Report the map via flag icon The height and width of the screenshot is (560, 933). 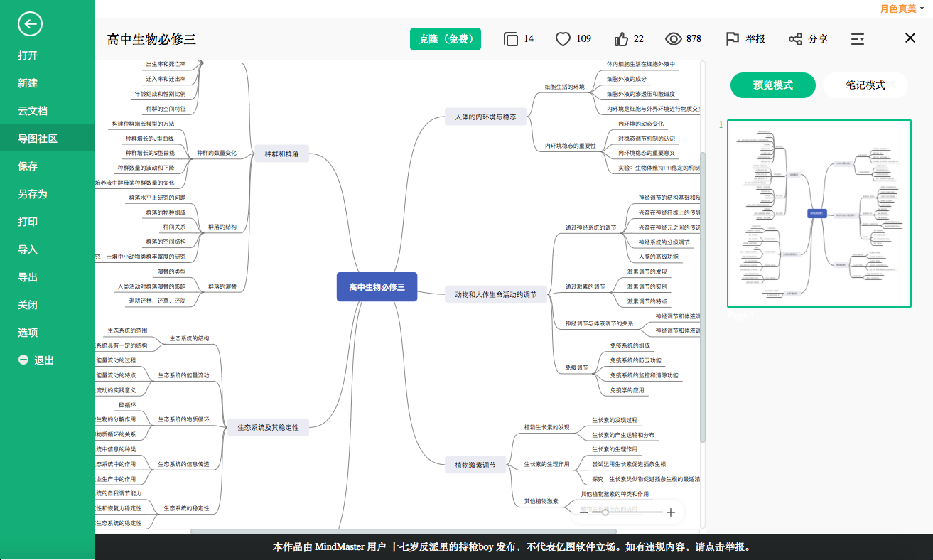pos(733,39)
